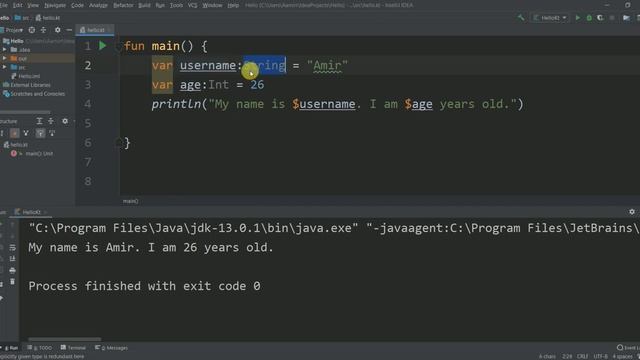Open the Navigate menu
This screenshot has height=360, width=640.
coord(55,5)
